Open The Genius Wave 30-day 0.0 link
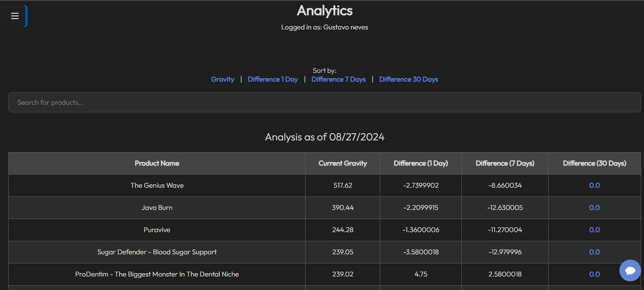This screenshot has width=644, height=290. click(x=594, y=185)
